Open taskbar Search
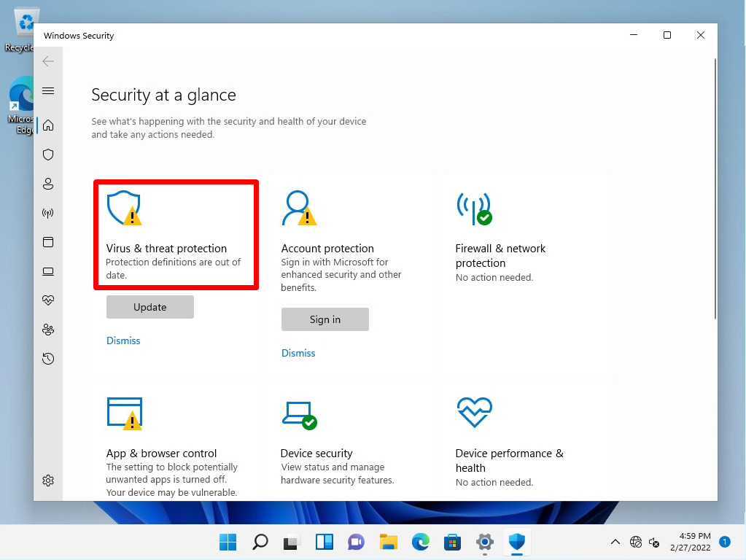 coord(260,542)
